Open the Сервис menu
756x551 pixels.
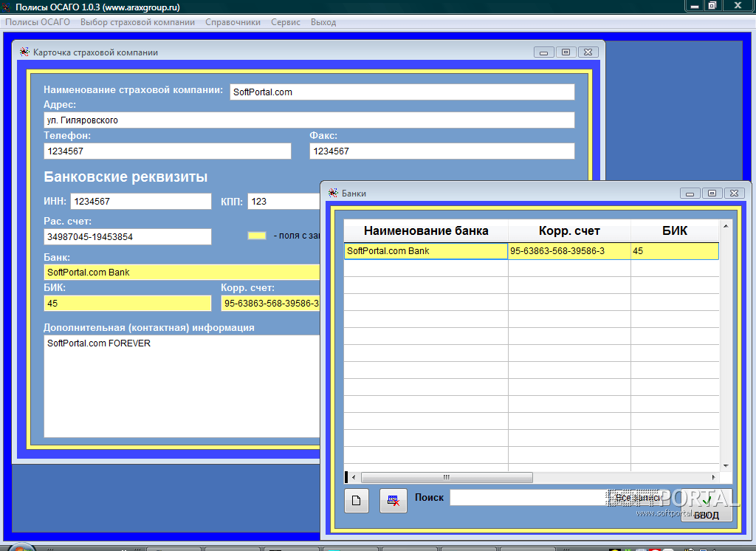286,22
